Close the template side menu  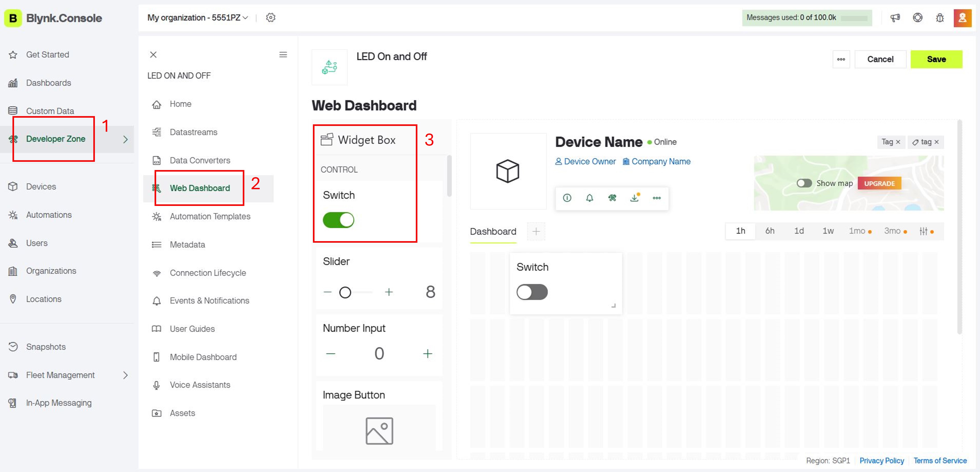click(153, 54)
